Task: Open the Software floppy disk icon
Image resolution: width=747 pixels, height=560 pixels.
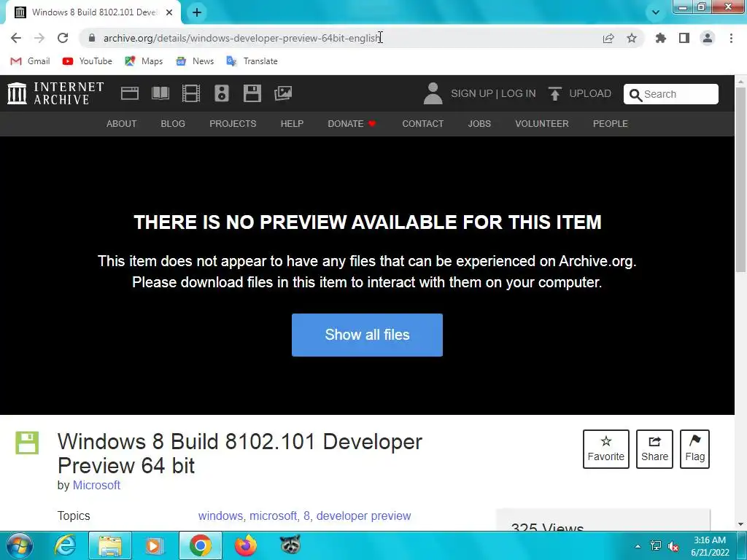Action: (x=252, y=93)
